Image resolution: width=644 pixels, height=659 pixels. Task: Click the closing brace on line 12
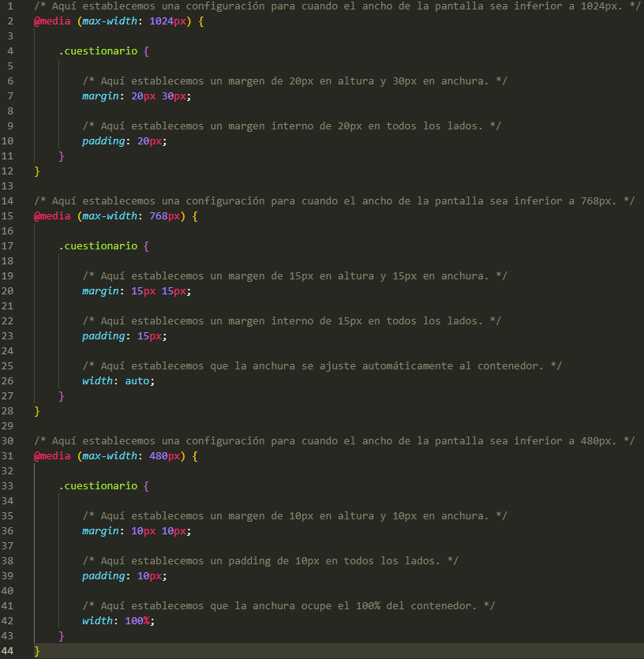click(x=37, y=171)
